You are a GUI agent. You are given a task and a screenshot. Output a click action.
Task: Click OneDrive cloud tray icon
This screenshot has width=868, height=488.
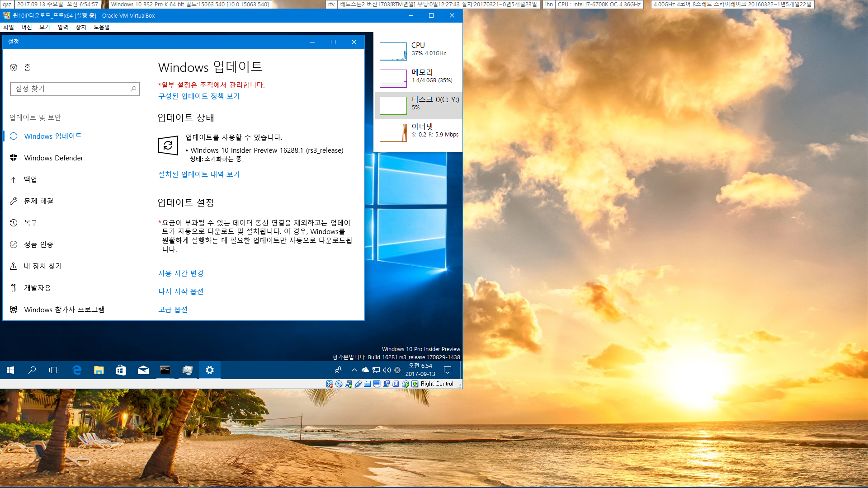click(x=365, y=370)
